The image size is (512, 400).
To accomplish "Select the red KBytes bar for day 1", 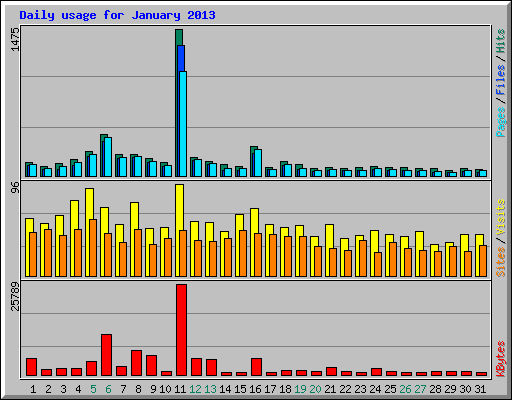I will pos(32,367).
